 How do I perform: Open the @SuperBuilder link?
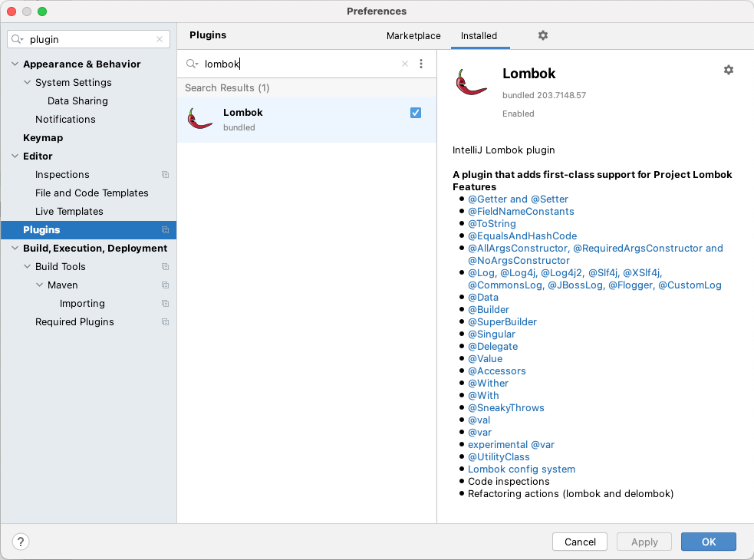coord(502,322)
